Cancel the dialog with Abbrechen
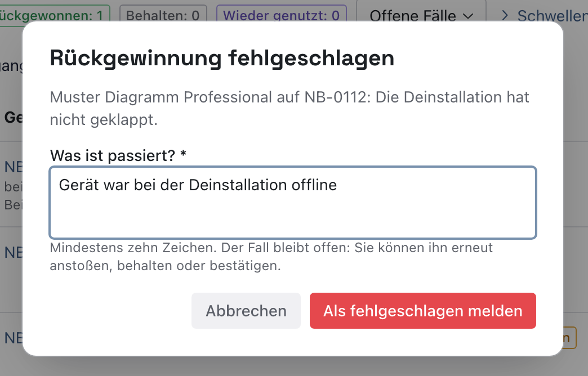 point(246,311)
